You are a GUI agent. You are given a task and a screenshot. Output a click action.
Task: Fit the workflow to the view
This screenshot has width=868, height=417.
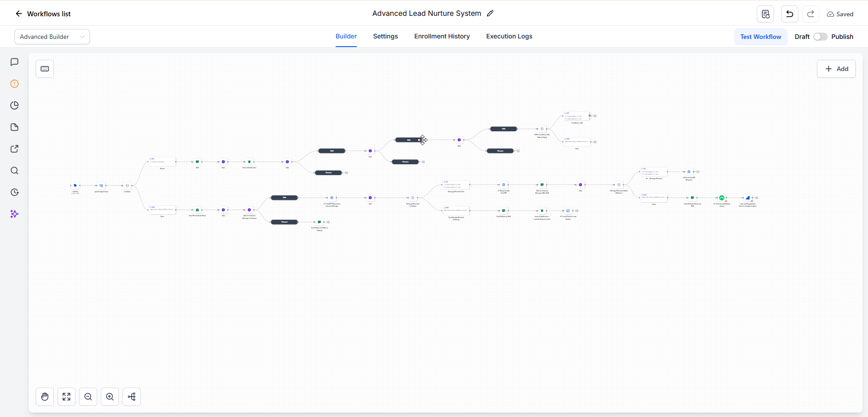(x=66, y=397)
